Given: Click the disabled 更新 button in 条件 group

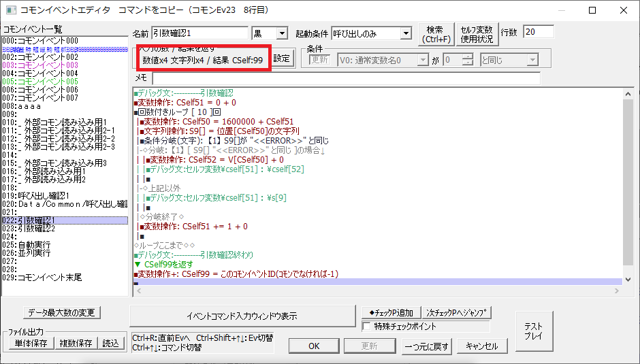Looking at the screenshot, I should [x=319, y=60].
